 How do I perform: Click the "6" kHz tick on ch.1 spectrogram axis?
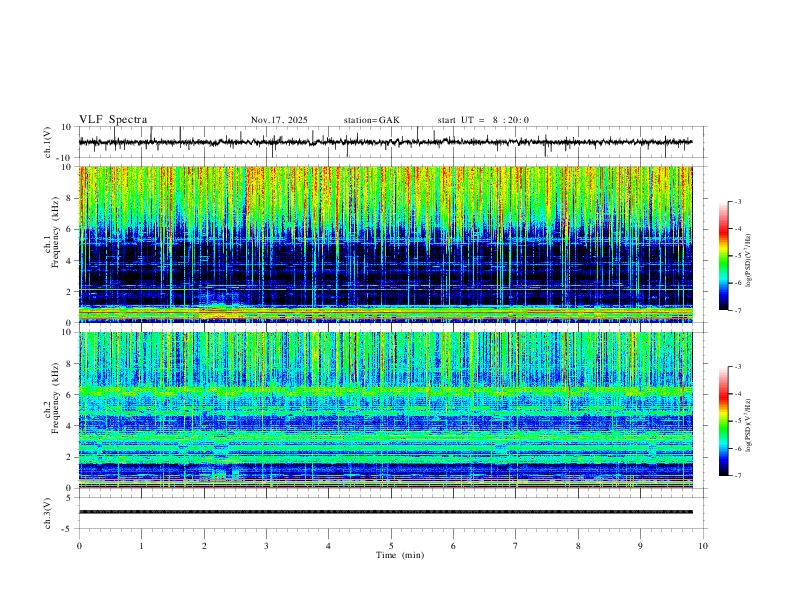pos(70,229)
